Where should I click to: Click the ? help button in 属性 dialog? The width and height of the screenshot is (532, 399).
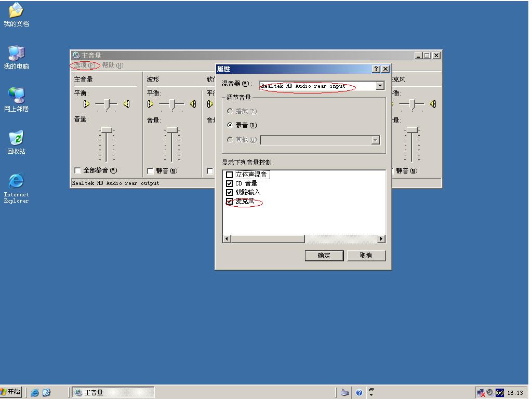coord(376,69)
